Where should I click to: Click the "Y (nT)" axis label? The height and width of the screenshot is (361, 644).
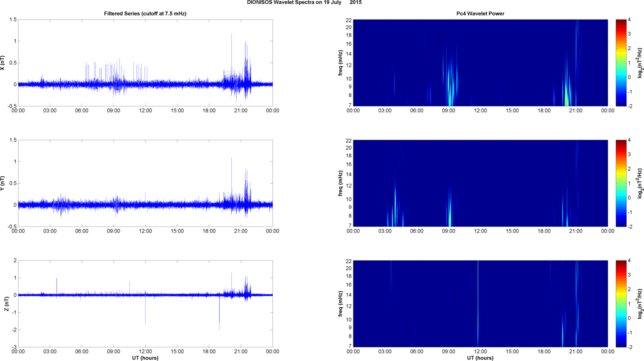[3, 183]
